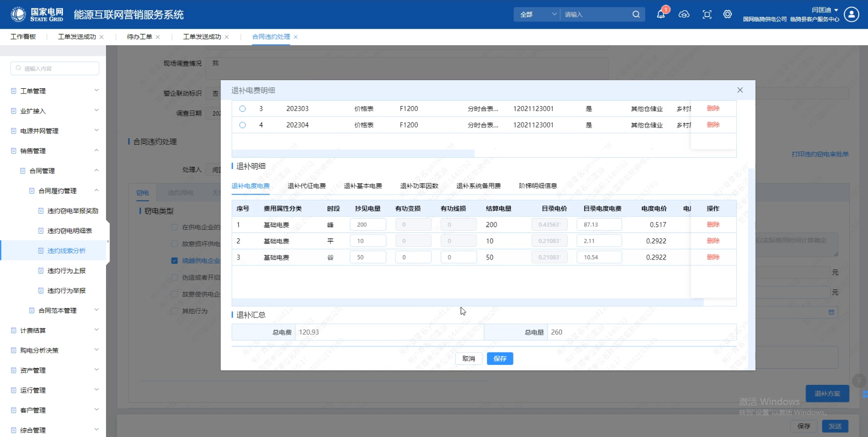Click the 保存 button in dialog
868x437 pixels.
pos(500,358)
